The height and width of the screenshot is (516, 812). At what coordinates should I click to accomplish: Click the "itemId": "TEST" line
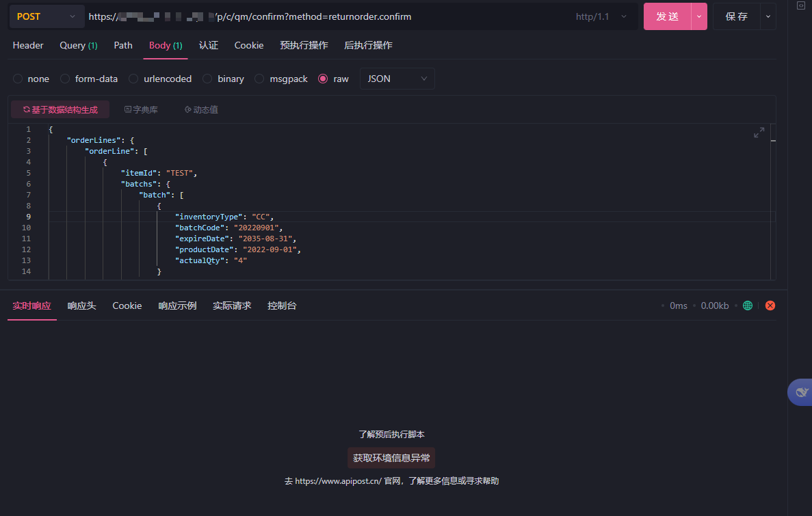tap(159, 173)
